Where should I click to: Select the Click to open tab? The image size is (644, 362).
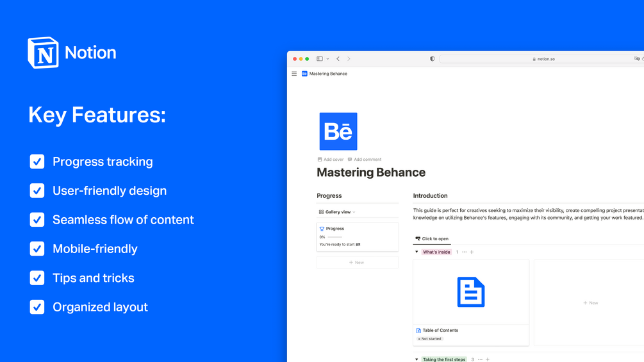[432, 238]
